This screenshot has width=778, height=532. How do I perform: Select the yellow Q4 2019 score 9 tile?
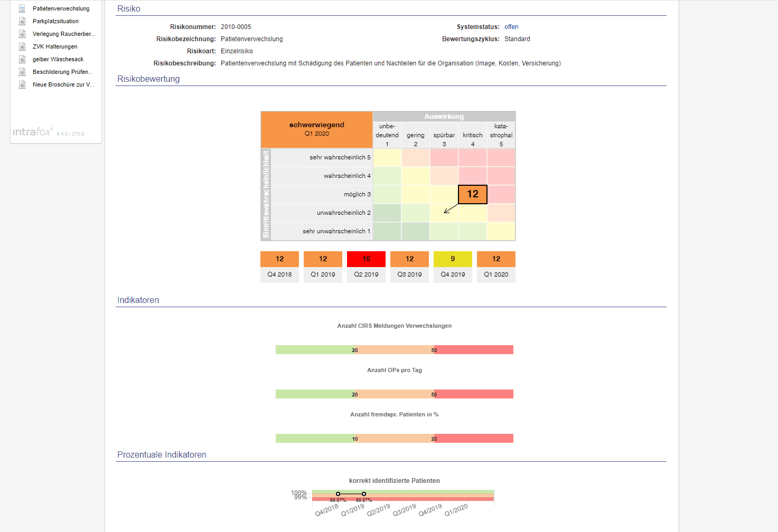tap(453, 259)
